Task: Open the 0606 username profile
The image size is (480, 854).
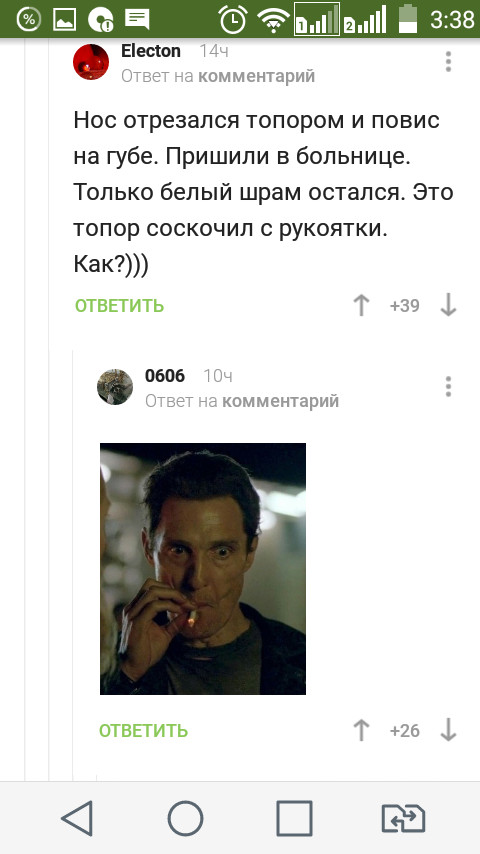Action: [x=165, y=376]
